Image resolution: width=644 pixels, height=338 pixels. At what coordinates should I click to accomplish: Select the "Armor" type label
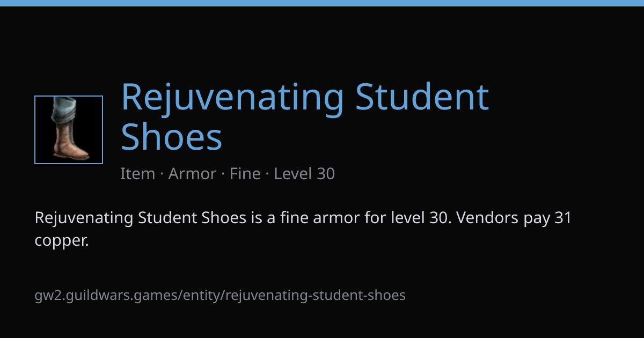pyautogui.click(x=192, y=174)
